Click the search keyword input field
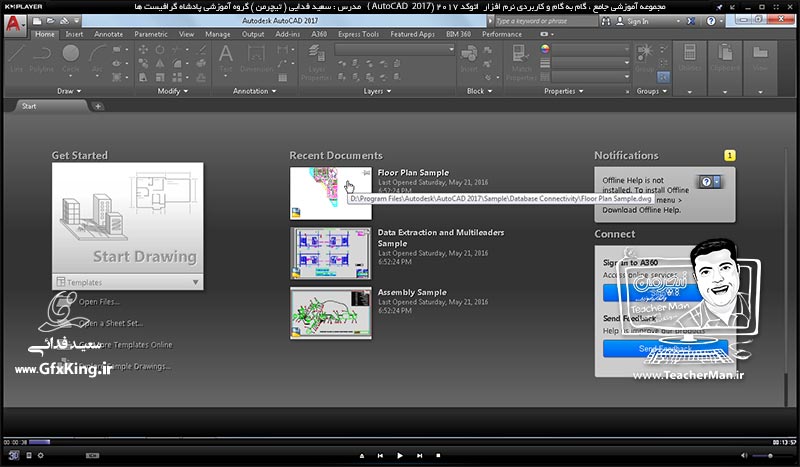800x467 pixels. tap(546, 21)
